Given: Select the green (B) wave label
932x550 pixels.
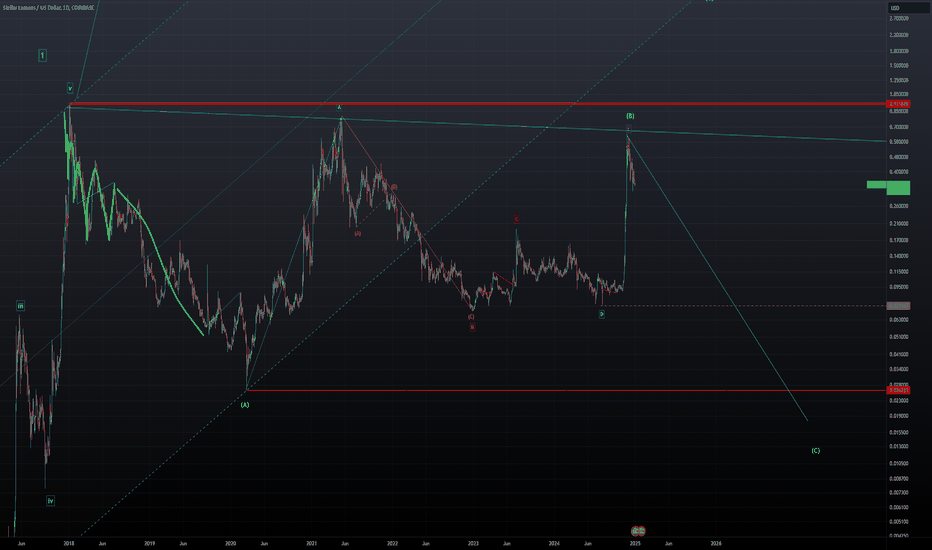Looking at the screenshot, I should tap(630, 116).
